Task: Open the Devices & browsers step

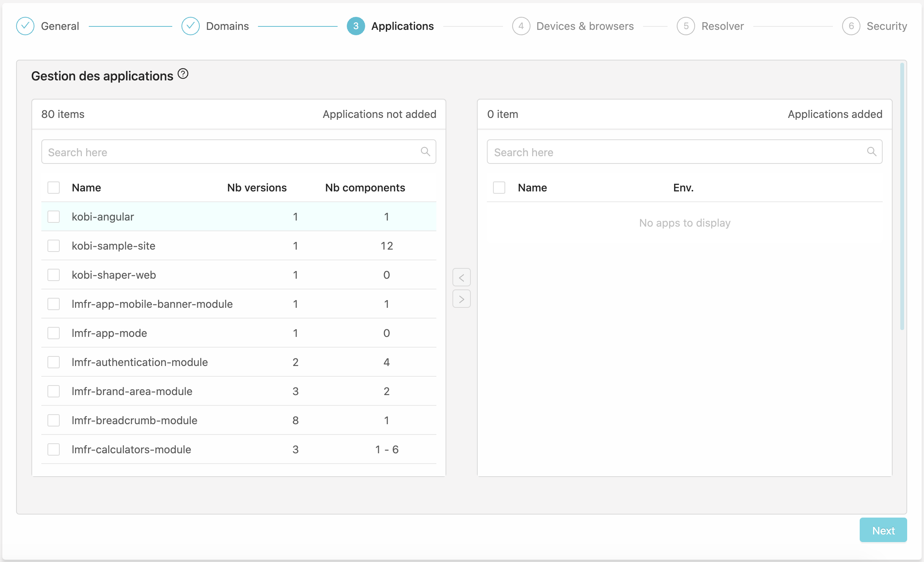Action: 585,26
